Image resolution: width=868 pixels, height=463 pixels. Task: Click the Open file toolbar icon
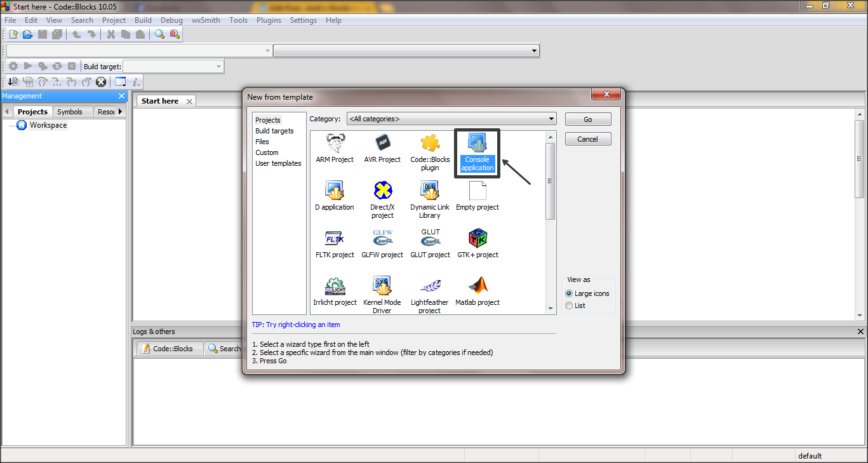click(x=27, y=34)
